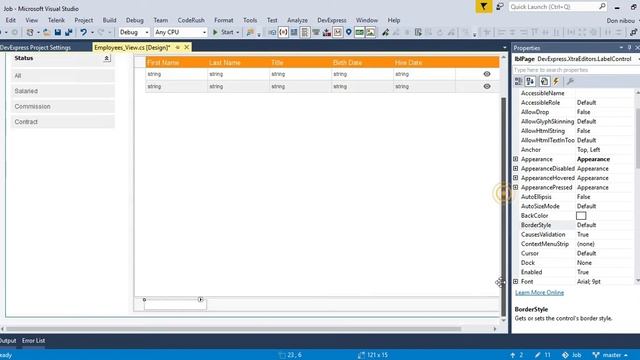Screen dimensions: 640x360
Task: Expand the AppearancePressed property node
Action: pos(516,187)
